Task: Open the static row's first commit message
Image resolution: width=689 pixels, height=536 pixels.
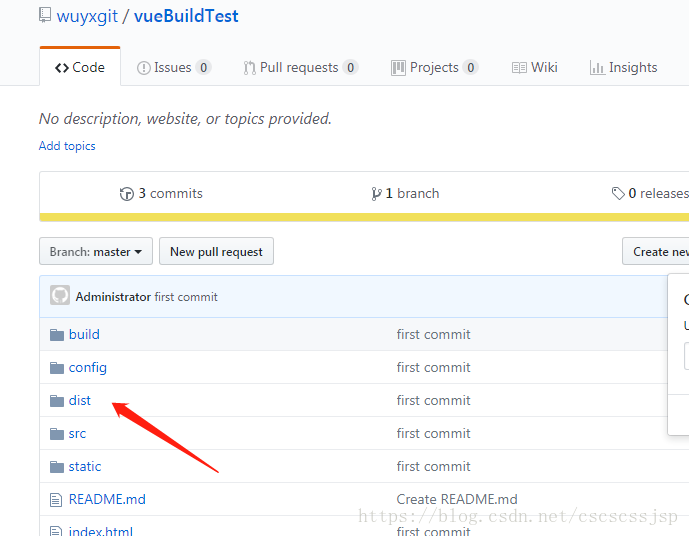Action: click(x=433, y=466)
